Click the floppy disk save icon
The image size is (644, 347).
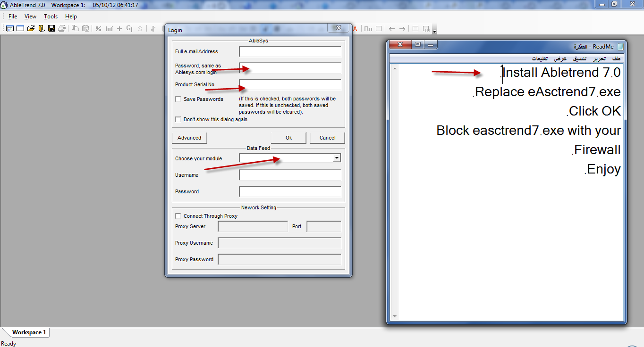point(51,29)
